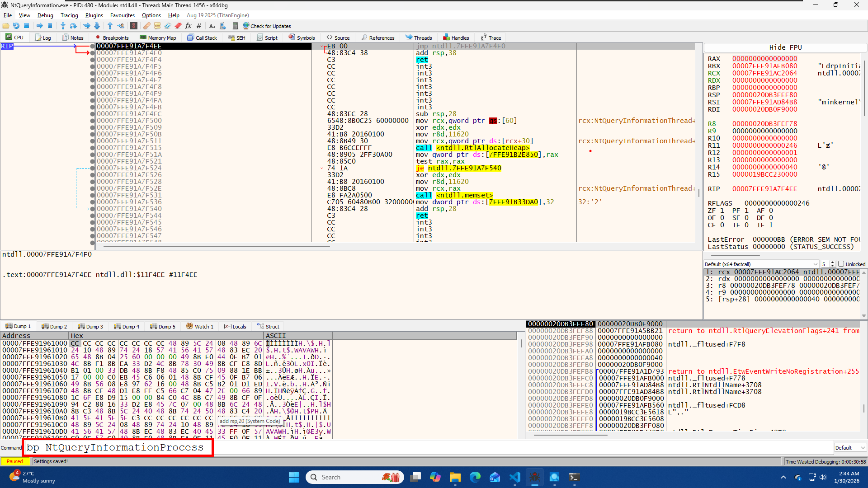The image size is (868, 488).
Task: Switch to the Dump 3 tab
Action: click(90, 326)
